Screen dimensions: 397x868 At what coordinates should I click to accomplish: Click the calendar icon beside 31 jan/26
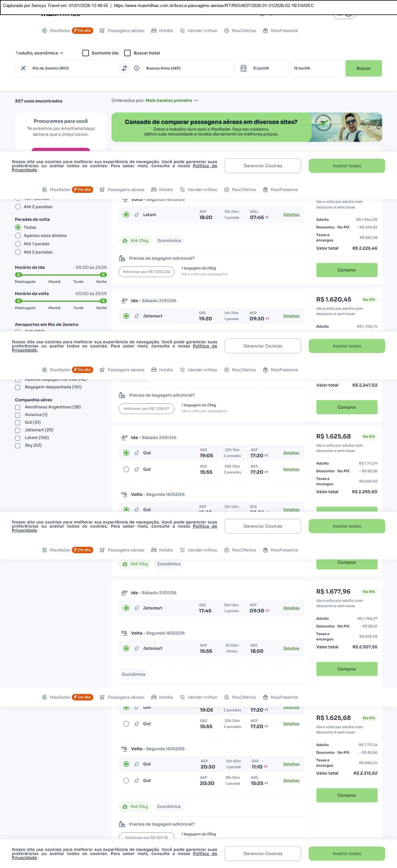(x=243, y=68)
